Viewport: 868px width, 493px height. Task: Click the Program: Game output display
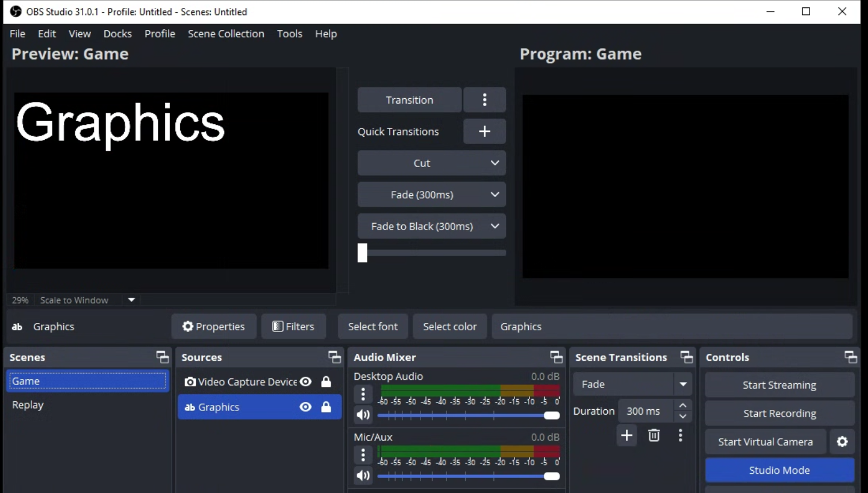pos(685,186)
